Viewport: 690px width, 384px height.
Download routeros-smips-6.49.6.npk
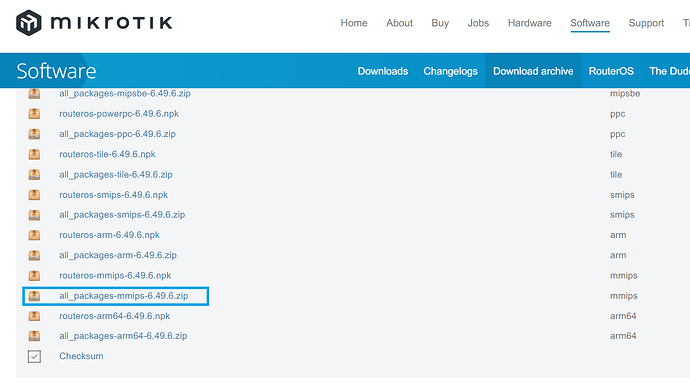click(x=114, y=194)
